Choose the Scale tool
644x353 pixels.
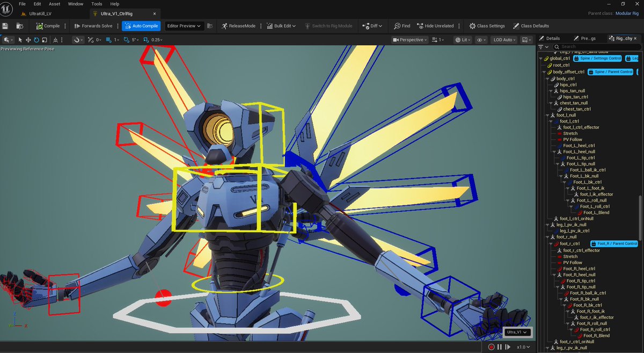click(x=45, y=40)
